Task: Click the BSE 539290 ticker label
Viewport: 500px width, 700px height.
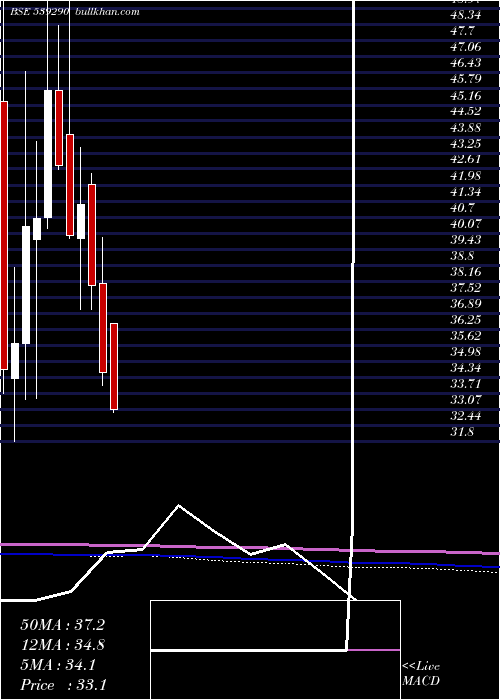Action: [x=39, y=12]
